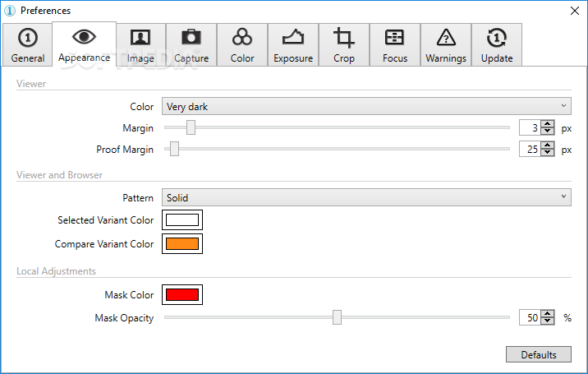Open the red Mask Color swatch

(182, 295)
